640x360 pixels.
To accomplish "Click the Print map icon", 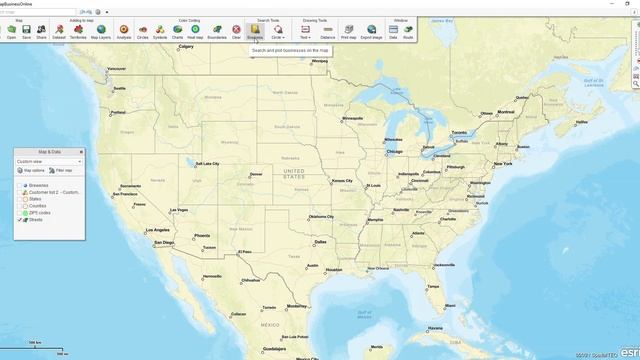I will [349, 32].
